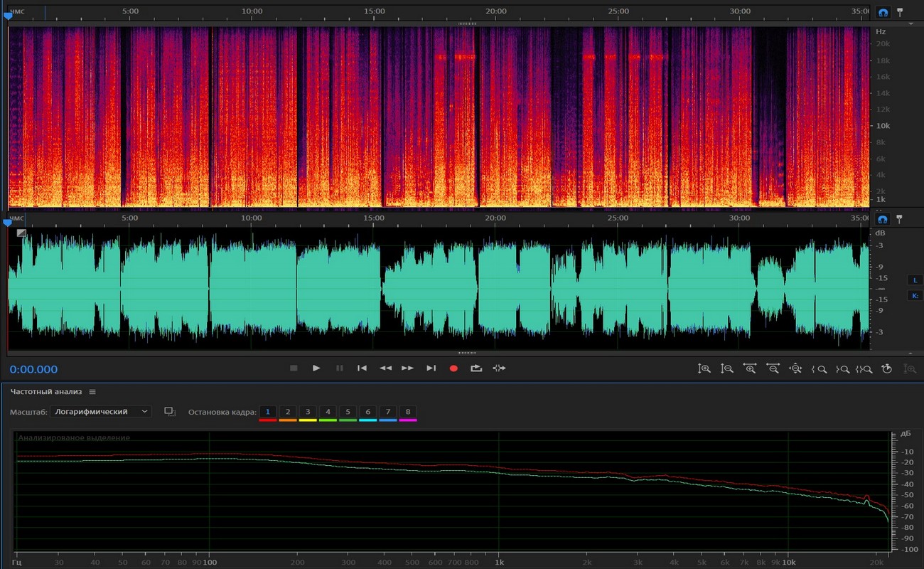The height and width of the screenshot is (569, 924).
Task: Jump to the previous marker
Action: [362, 368]
